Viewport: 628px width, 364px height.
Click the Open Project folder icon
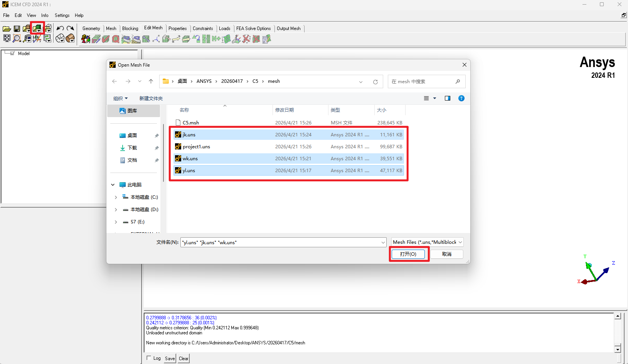coord(7,29)
